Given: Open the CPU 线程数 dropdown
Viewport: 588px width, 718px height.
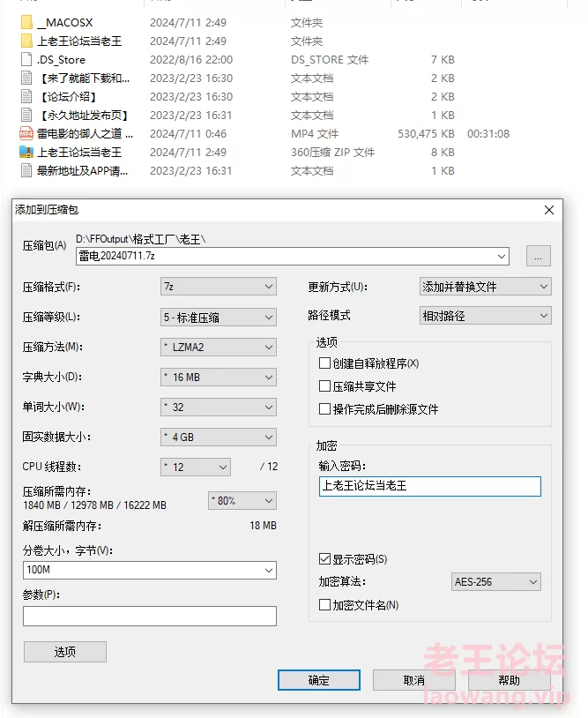Looking at the screenshot, I should [x=196, y=467].
